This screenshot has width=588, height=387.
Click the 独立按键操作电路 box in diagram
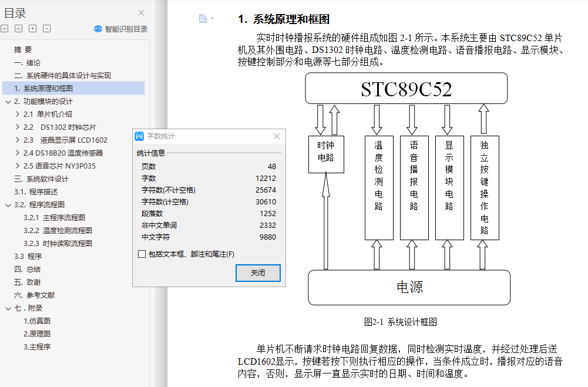pos(485,187)
